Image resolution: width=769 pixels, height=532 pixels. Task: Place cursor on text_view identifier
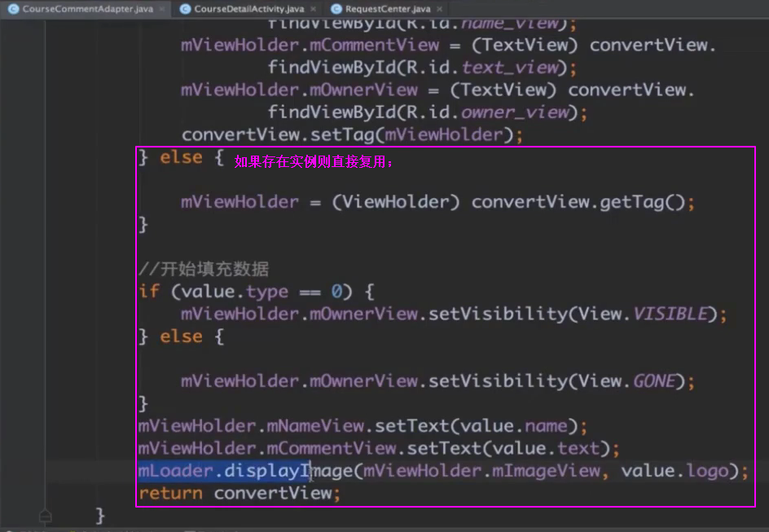pyautogui.click(x=510, y=67)
